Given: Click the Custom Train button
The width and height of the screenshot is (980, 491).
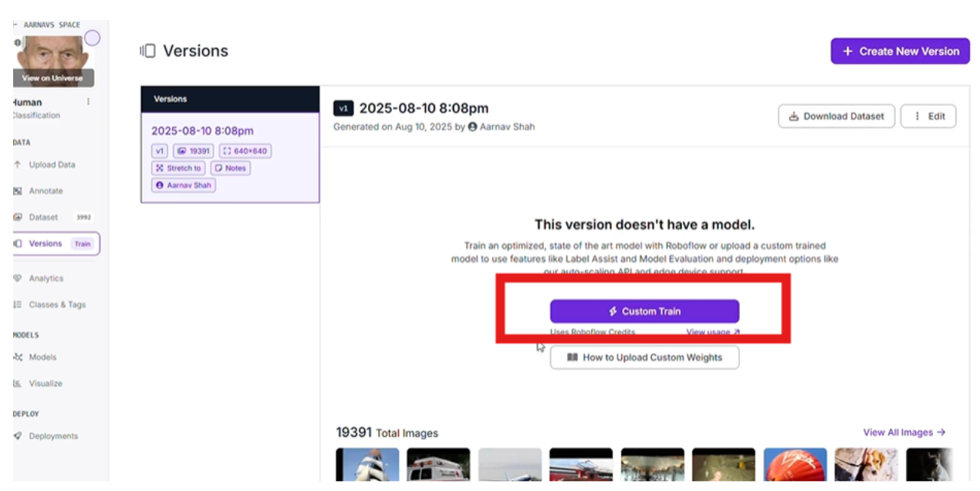Looking at the screenshot, I should click(644, 311).
